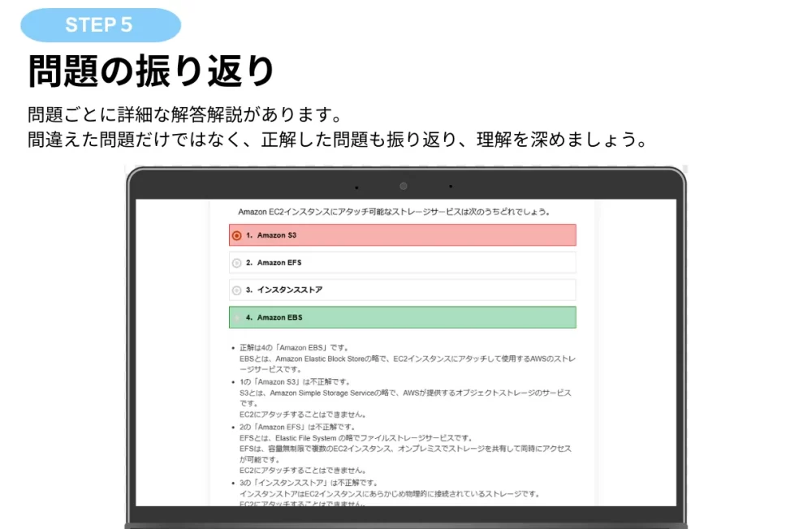Click the laptop webcam lens

pos(403,187)
